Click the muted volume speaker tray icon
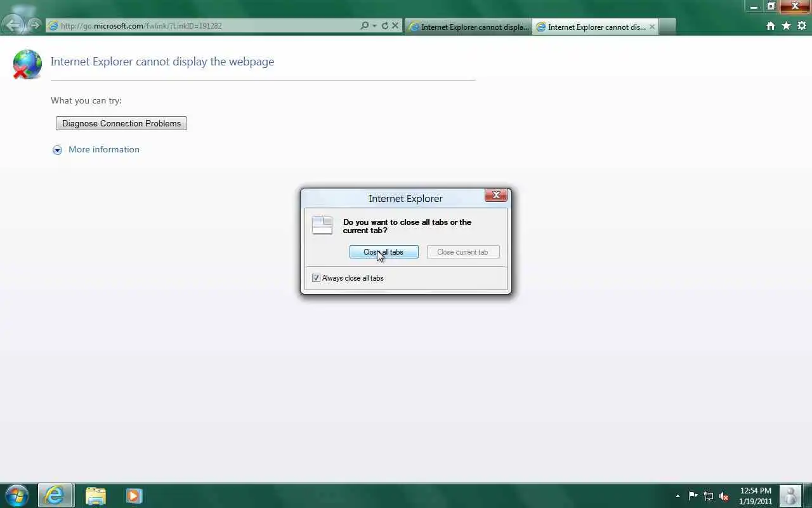 click(x=724, y=496)
